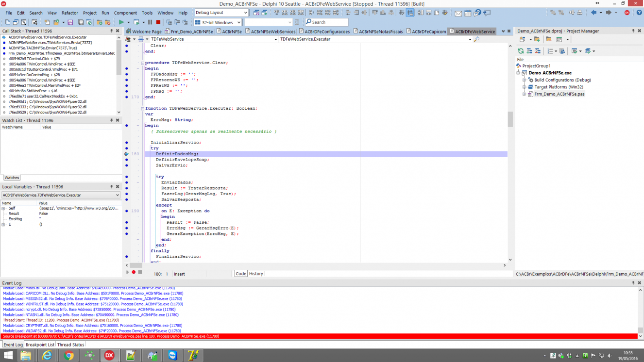Click red record macro button
This screenshot has height=362, width=644.
point(134,272)
